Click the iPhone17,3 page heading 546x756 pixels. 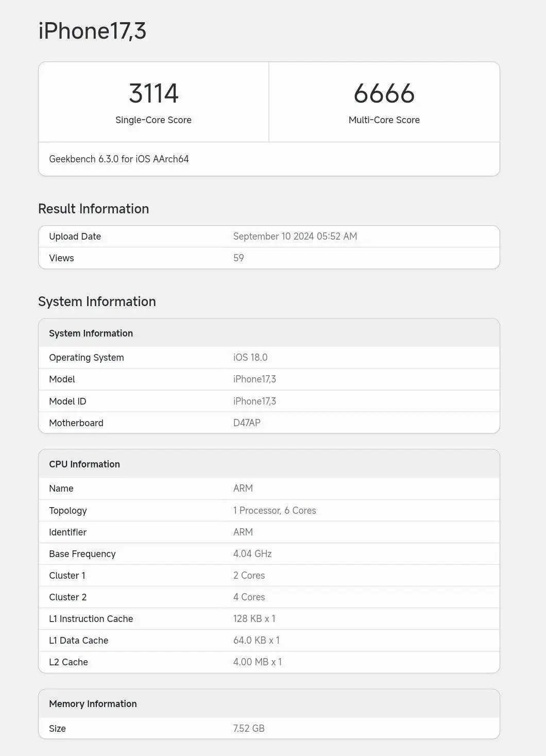[92, 31]
